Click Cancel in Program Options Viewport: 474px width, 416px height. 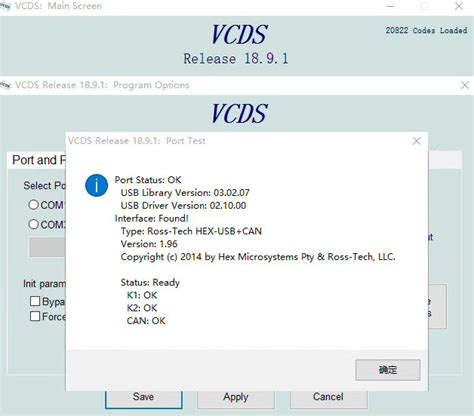(x=328, y=398)
